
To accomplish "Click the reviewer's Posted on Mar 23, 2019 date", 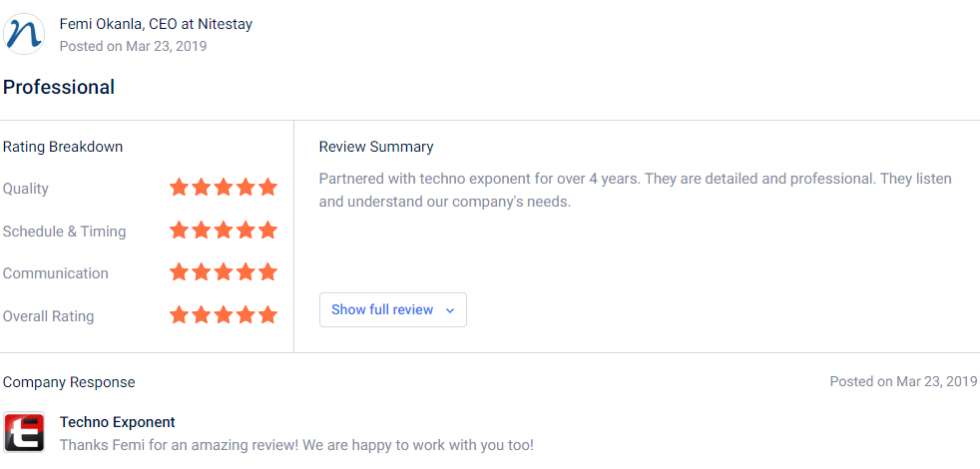I will tap(133, 46).
